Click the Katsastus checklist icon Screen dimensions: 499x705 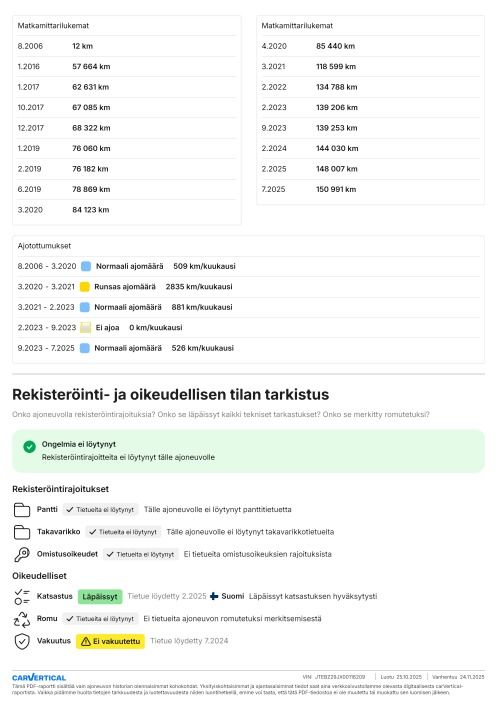coord(22,597)
